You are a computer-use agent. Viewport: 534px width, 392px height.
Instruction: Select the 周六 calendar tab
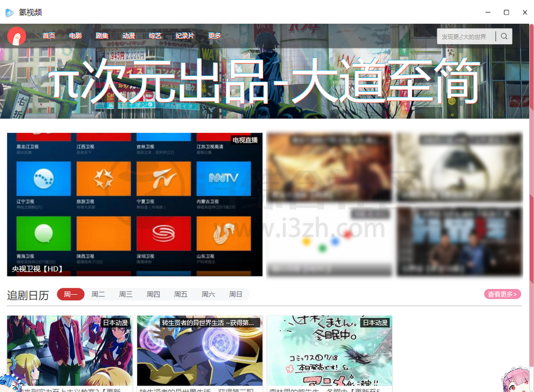pos(208,294)
